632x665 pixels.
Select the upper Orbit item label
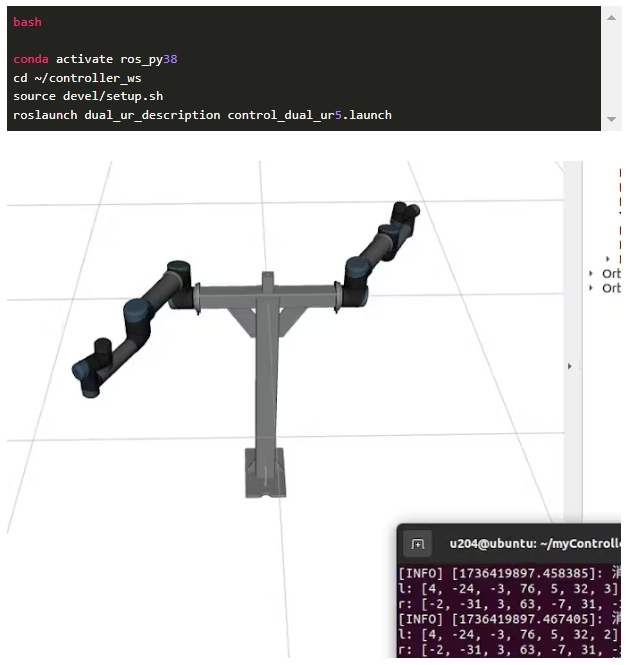coord(610,273)
